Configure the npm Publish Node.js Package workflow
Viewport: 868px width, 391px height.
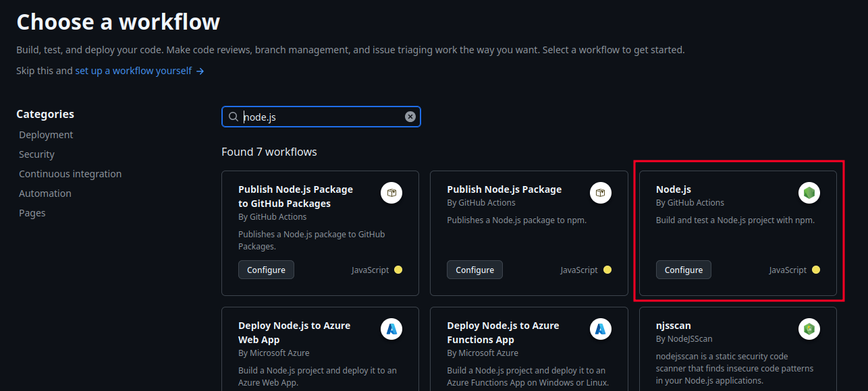click(474, 269)
